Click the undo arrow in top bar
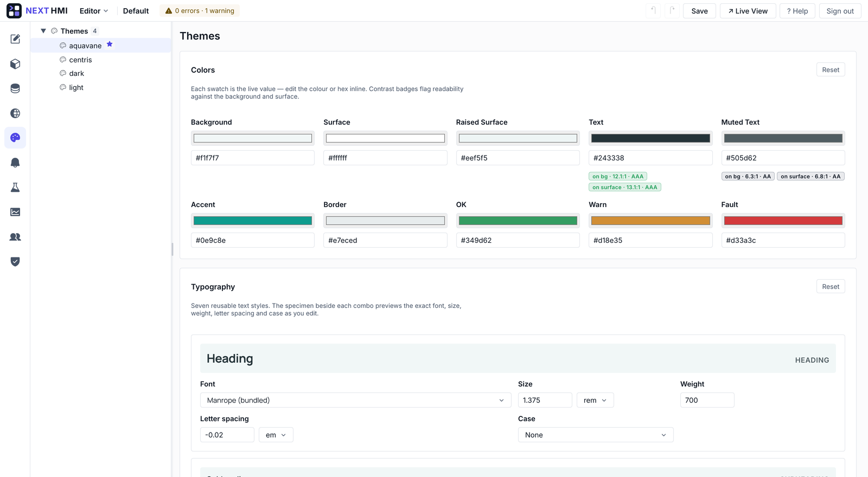 653,11
